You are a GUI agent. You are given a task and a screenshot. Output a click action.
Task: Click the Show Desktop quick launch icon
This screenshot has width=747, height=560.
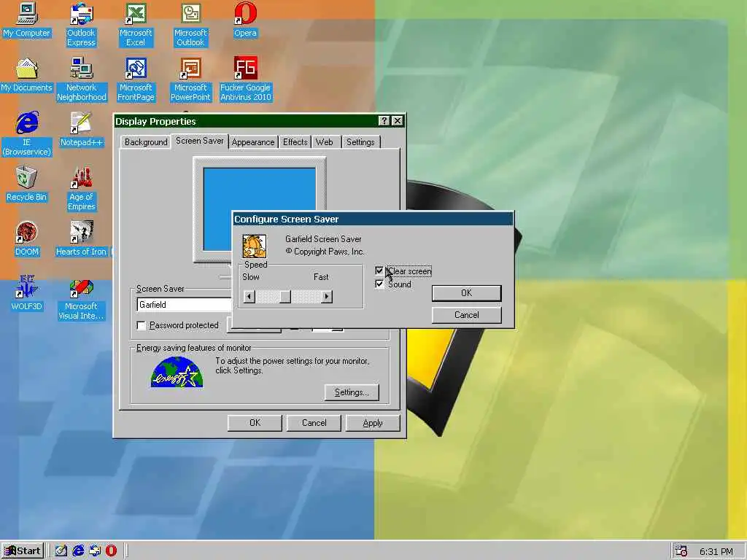(61, 551)
